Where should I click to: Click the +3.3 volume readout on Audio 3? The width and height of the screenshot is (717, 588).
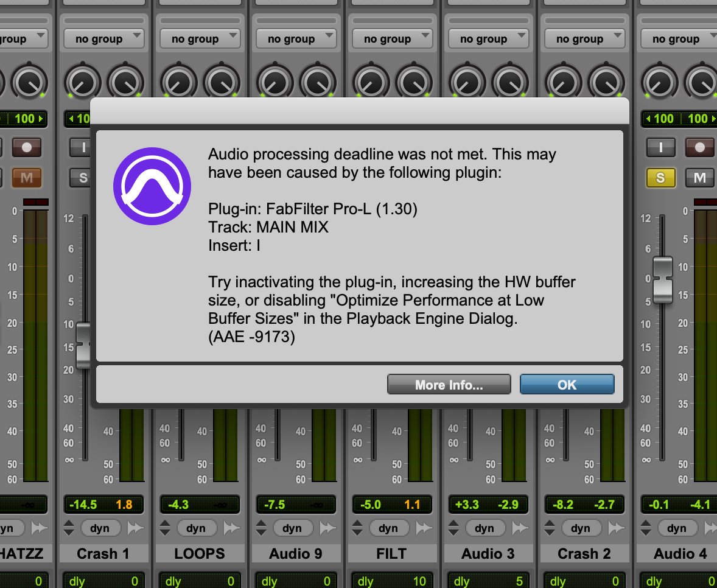point(467,505)
